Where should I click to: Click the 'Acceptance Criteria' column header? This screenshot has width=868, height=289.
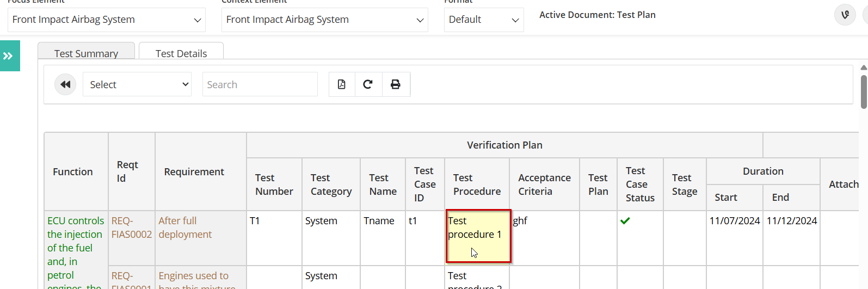point(545,185)
